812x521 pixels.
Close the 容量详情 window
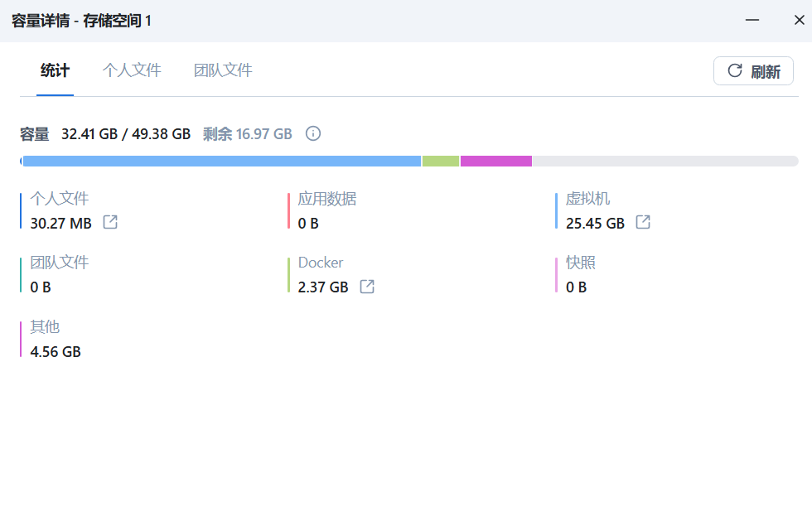[799, 21]
